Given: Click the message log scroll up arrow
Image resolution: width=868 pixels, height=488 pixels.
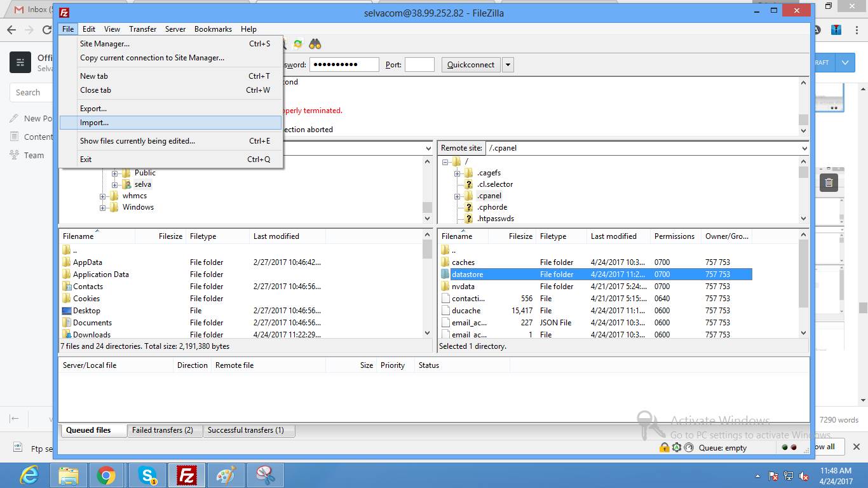Looking at the screenshot, I should (x=804, y=83).
